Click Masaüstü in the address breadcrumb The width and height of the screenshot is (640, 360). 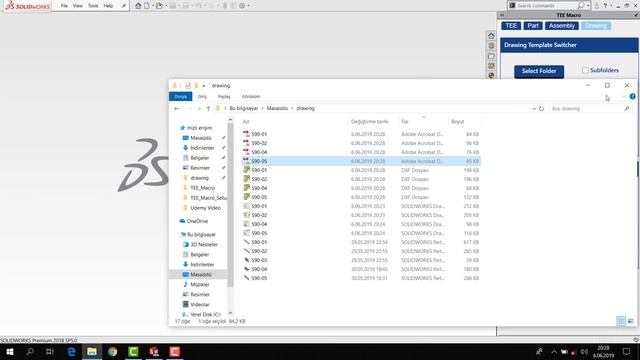(277, 109)
